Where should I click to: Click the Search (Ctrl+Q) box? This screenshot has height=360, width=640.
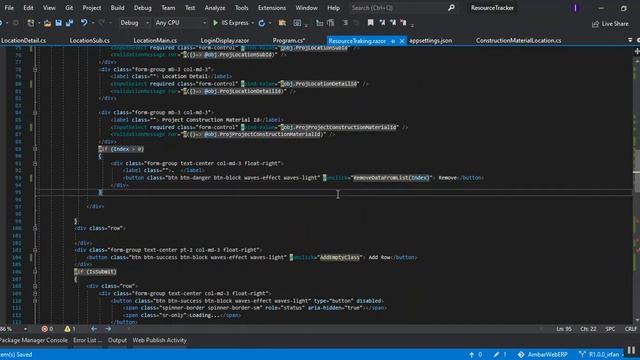point(402,8)
